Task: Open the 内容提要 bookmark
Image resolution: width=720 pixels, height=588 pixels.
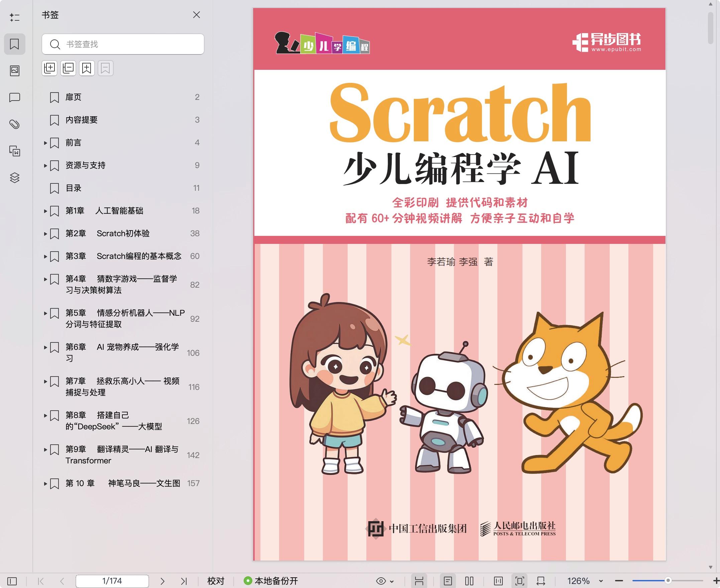Action: pos(81,120)
